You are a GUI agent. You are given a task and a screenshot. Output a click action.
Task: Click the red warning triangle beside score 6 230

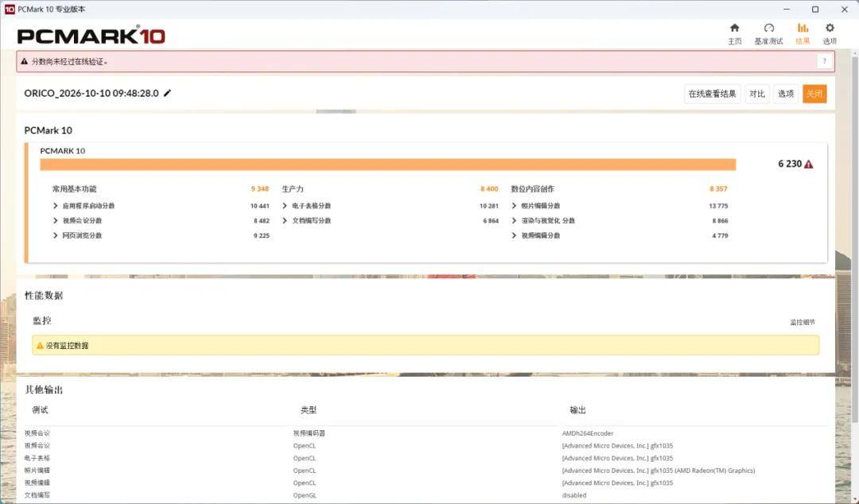tap(809, 164)
